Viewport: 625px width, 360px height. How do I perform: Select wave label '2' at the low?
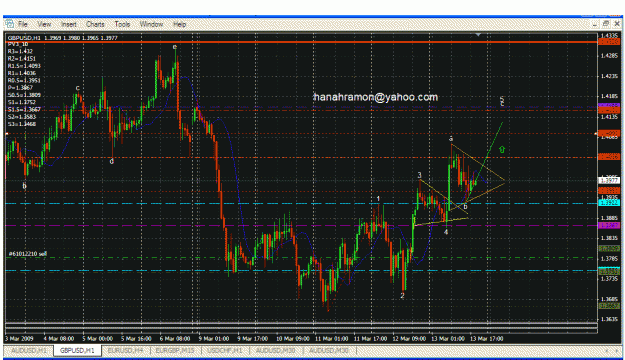click(x=402, y=295)
